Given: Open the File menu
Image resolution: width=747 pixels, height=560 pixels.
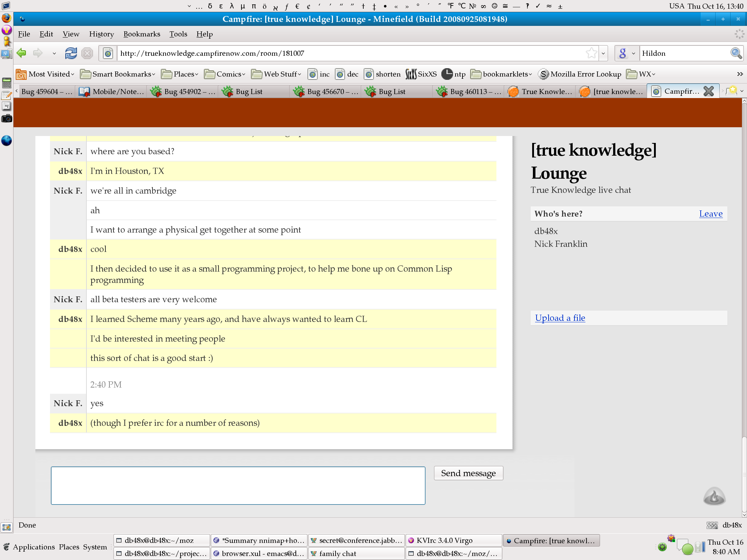Looking at the screenshot, I should (24, 34).
